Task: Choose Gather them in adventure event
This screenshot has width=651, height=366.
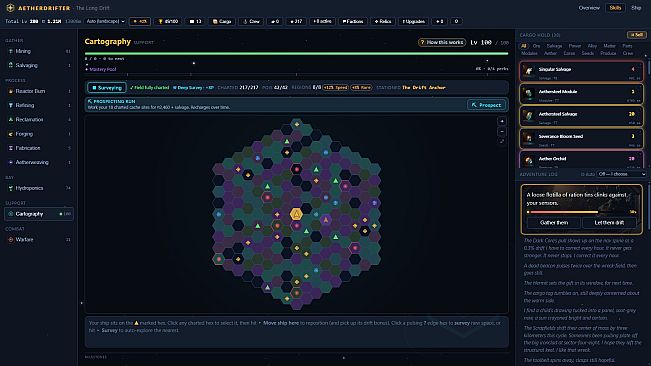Action: click(x=553, y=223)
